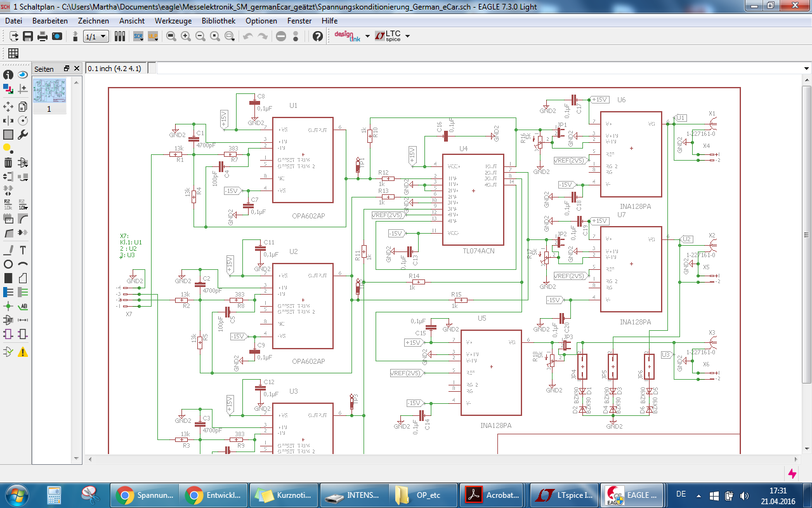Select the Mark tool

pos(23,90)
